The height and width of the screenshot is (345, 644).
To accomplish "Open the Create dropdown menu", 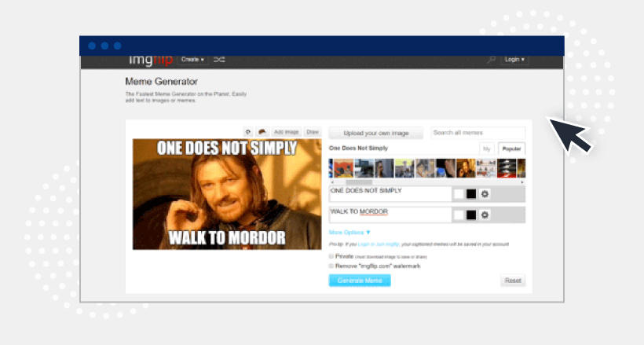I will (192, 60).
